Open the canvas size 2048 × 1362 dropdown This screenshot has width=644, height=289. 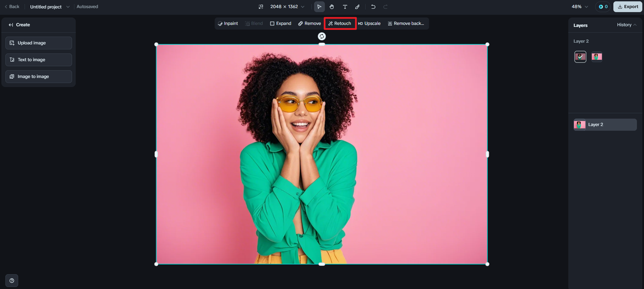coord(287,7)
